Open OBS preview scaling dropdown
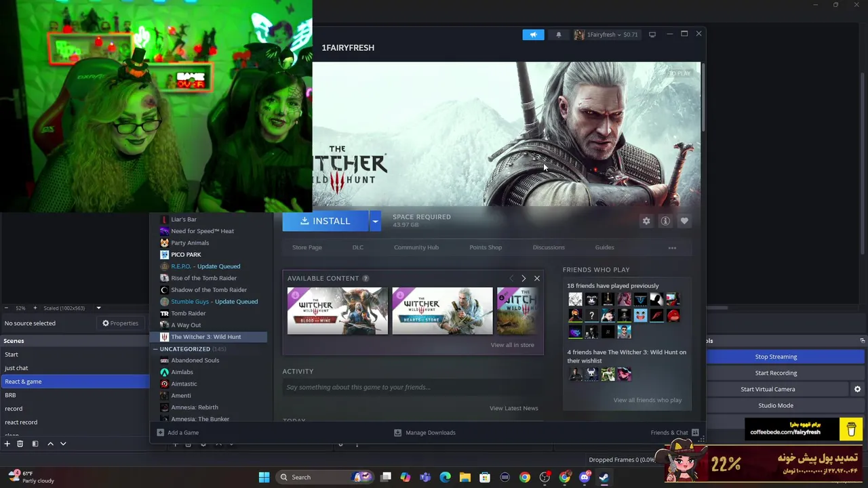This screenshot has width=868, height=488. [x=98, y=308]
